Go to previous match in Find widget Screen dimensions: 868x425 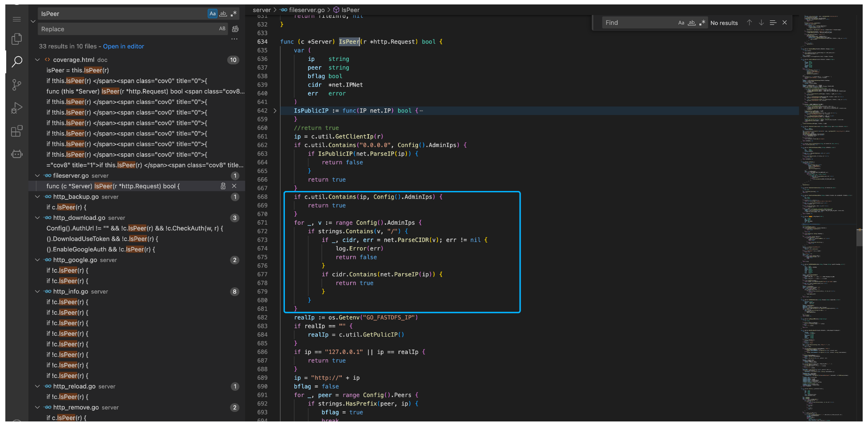click(749, 23)
